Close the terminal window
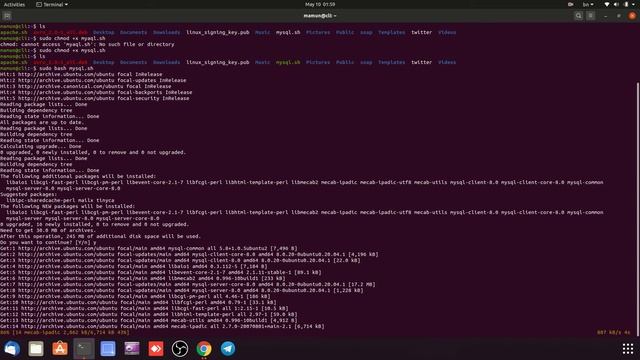 632,16
